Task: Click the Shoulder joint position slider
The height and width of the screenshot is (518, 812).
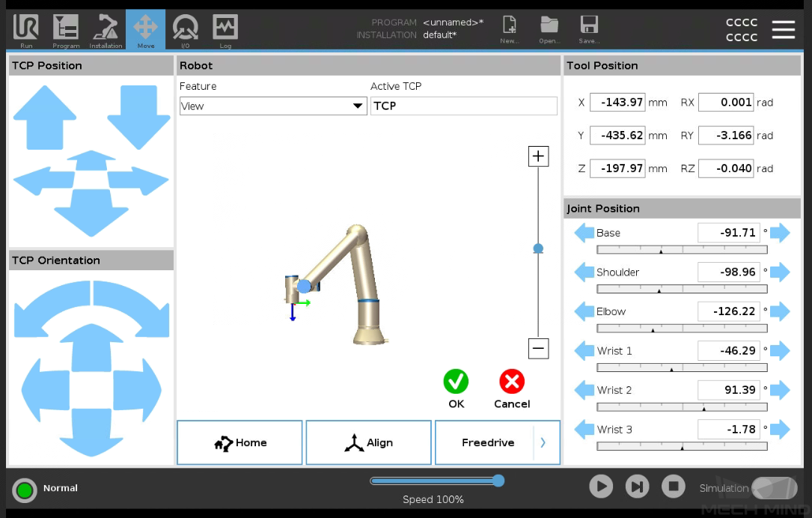Action: click(x=682, y=289)
